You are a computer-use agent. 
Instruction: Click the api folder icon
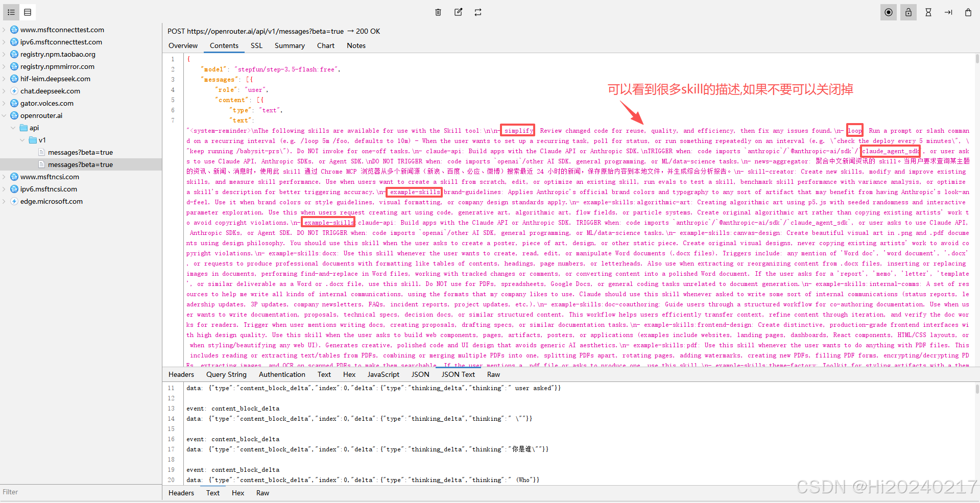tap(23, 128)
